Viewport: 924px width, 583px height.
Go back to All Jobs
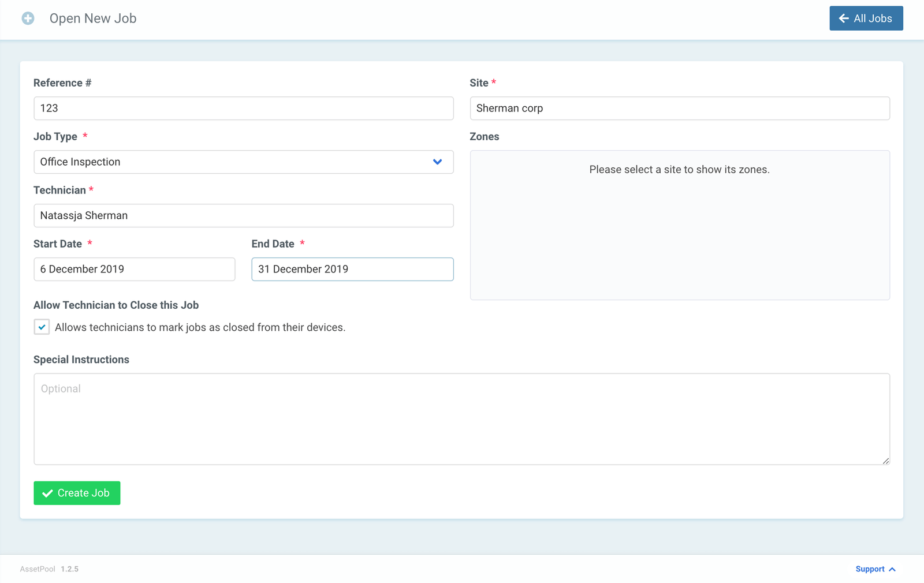(x=866, y=18)
